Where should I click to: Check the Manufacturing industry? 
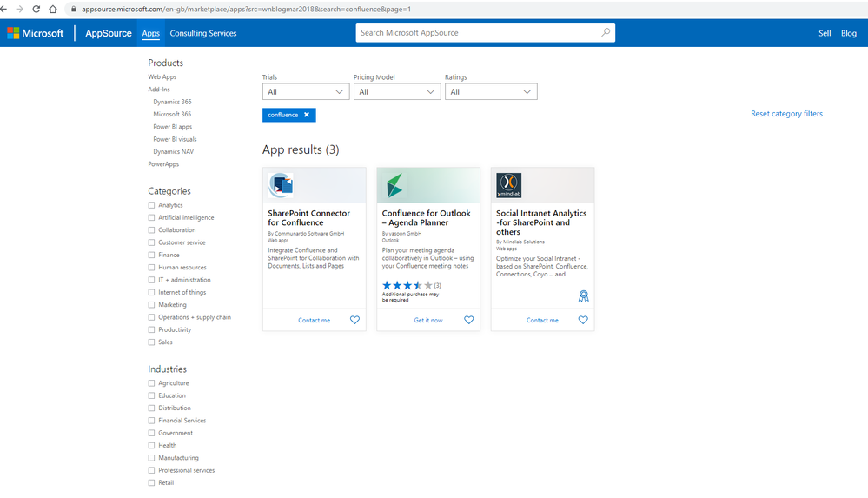(x=151, y=458)
